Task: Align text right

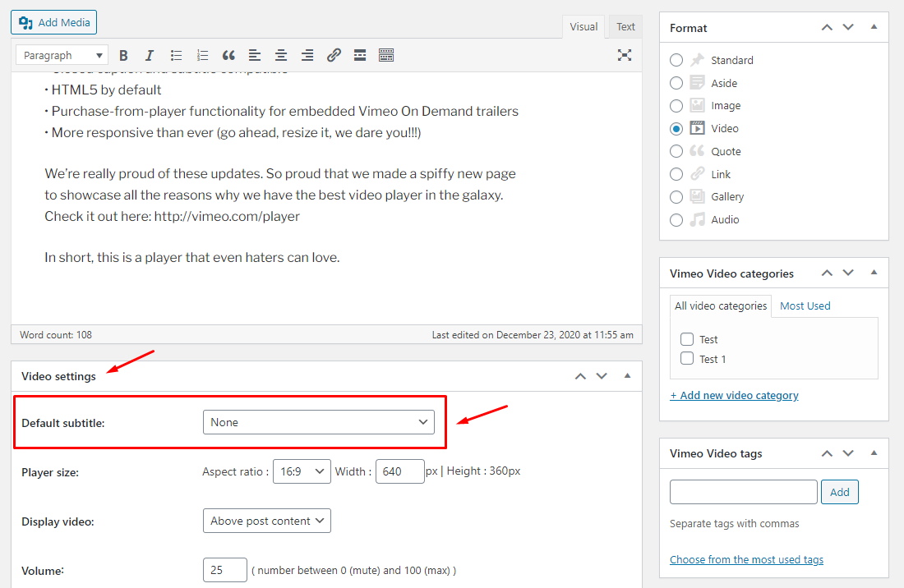Action: tap(307, 55)
